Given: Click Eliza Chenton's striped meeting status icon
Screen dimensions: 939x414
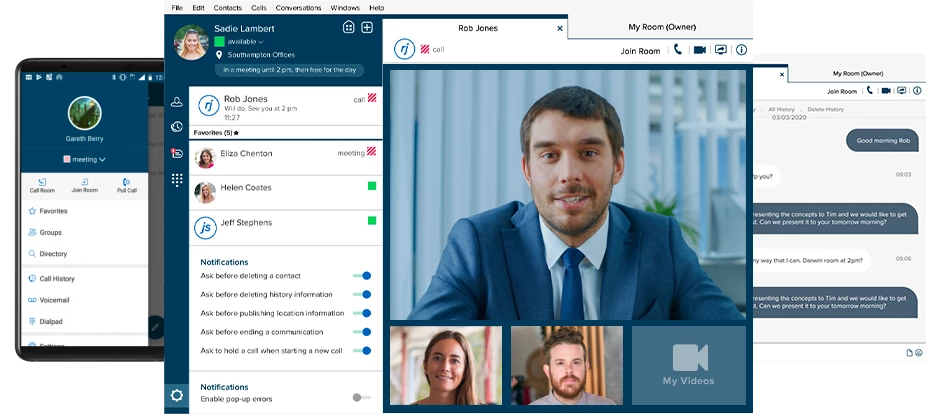Looking at the screenshot, I should coord(372,152).
